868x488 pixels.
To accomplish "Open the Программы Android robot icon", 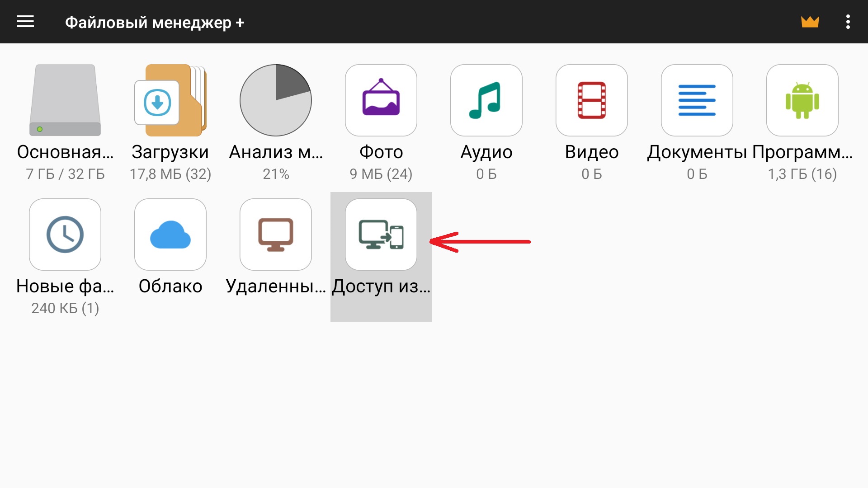I will point(802,100).
